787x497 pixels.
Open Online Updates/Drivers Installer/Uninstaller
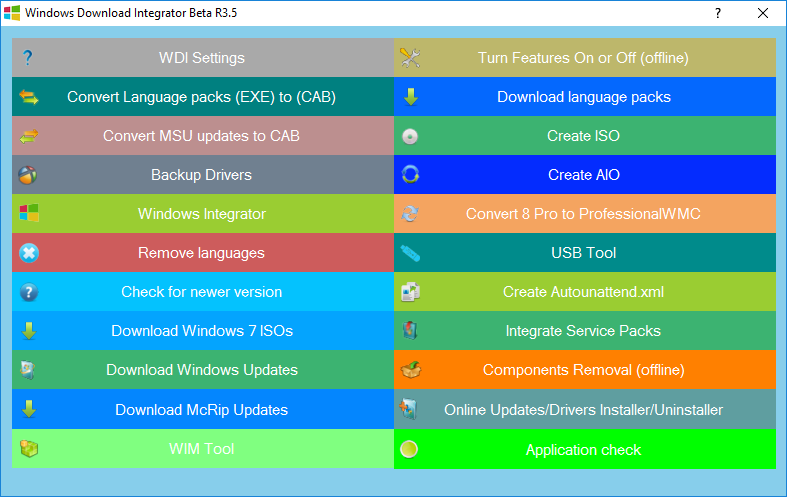585,409
